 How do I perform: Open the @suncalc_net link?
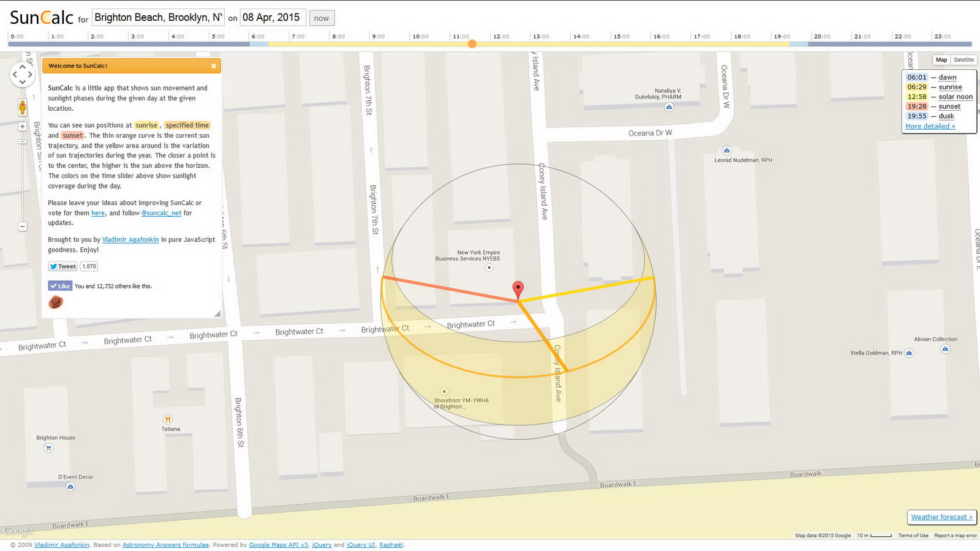[x=161, y=213]
